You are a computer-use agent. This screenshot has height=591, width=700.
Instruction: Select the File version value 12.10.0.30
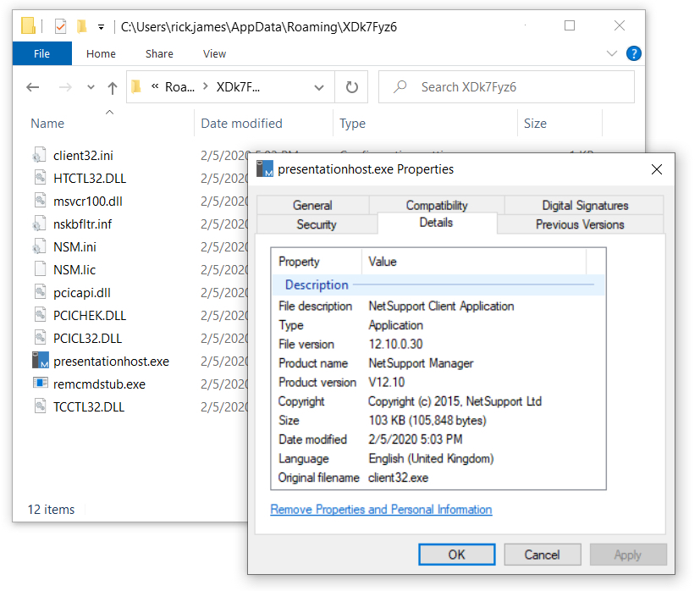tap(395, 344)
